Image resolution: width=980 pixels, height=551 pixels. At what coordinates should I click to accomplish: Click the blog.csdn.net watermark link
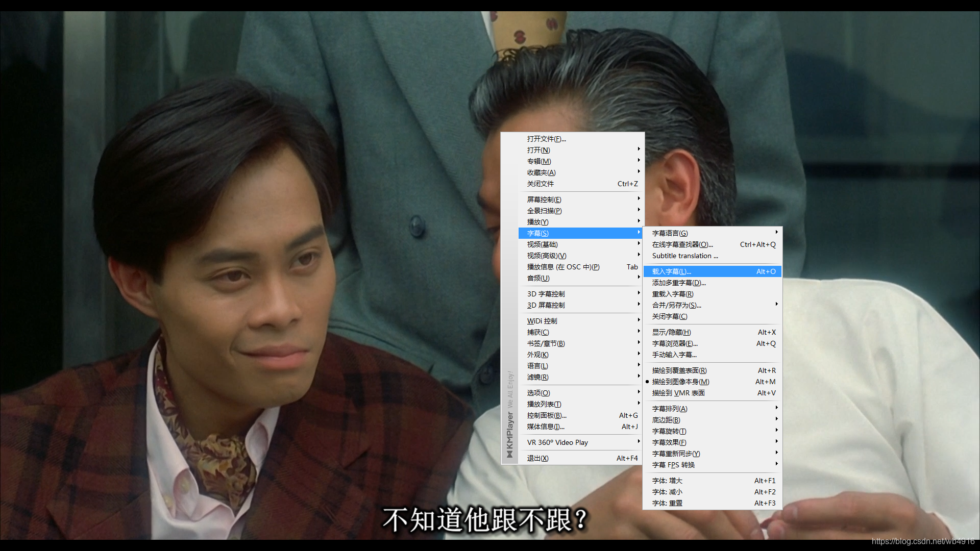coord(922,541)
